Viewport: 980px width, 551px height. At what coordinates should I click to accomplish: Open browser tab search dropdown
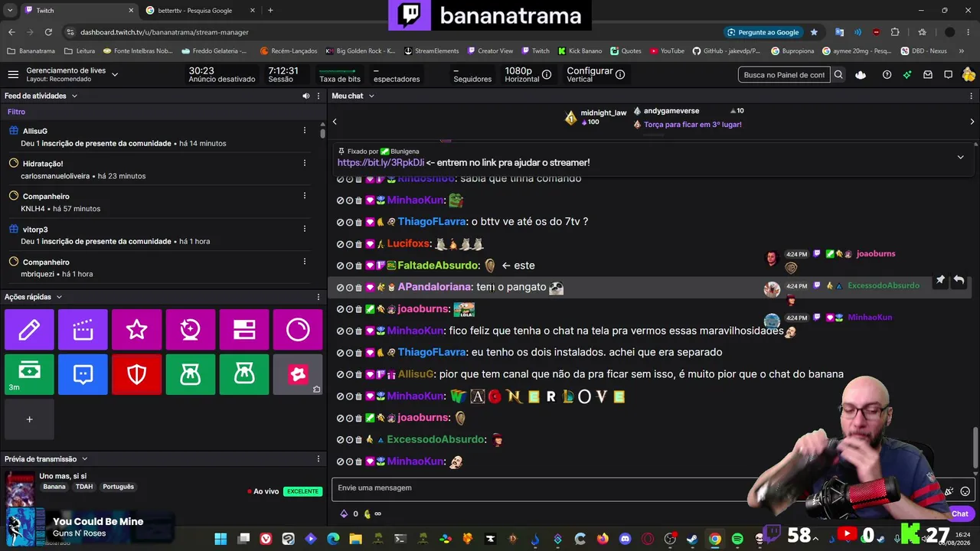pos(10,10)
